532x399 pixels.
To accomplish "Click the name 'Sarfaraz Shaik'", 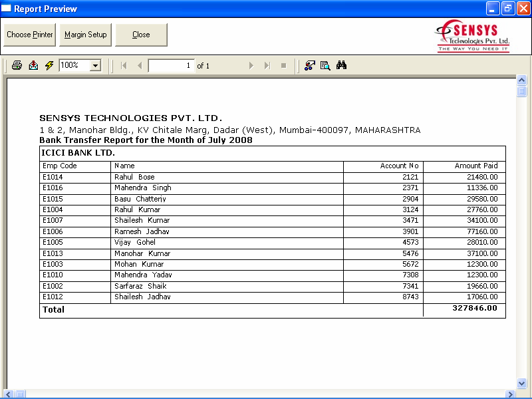I will click(140, 286).
